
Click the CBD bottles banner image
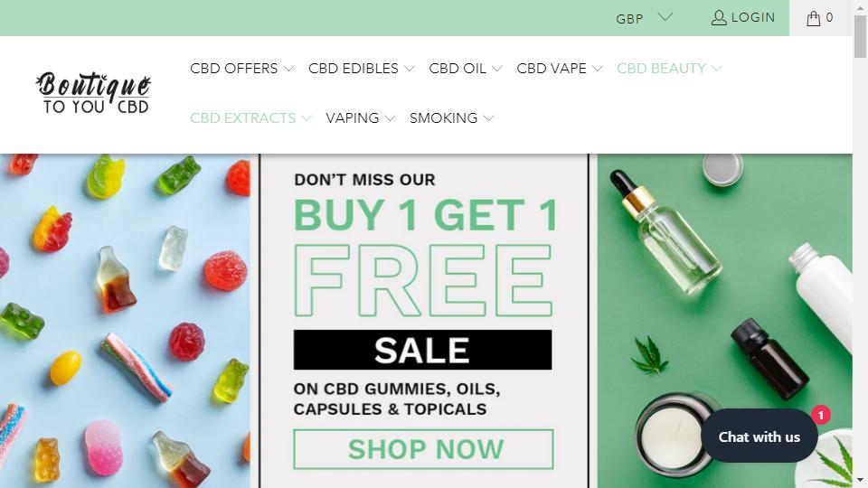724,321
